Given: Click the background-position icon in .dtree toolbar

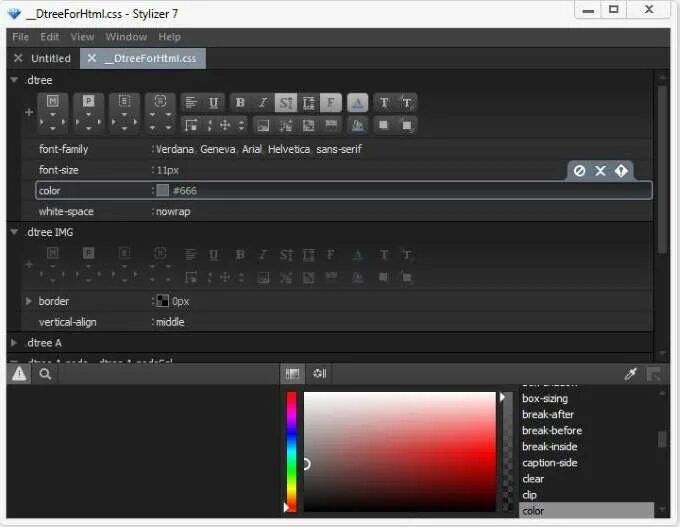Looking at the screenshot, I should [x=286, y=126].
